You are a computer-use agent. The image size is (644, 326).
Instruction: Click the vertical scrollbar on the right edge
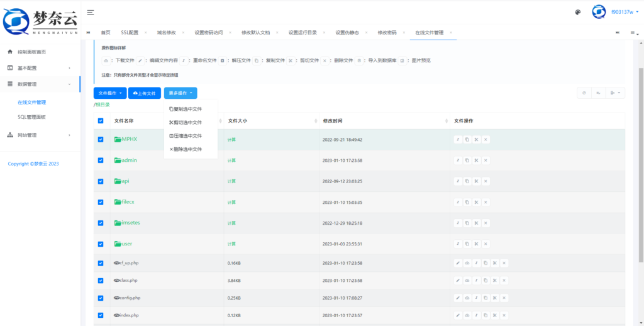[640, 157]
